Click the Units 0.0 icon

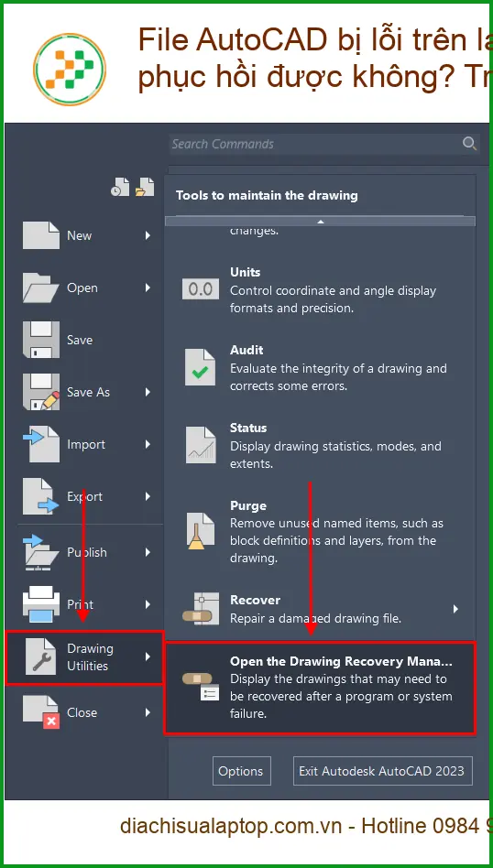[x=200, y=289]
